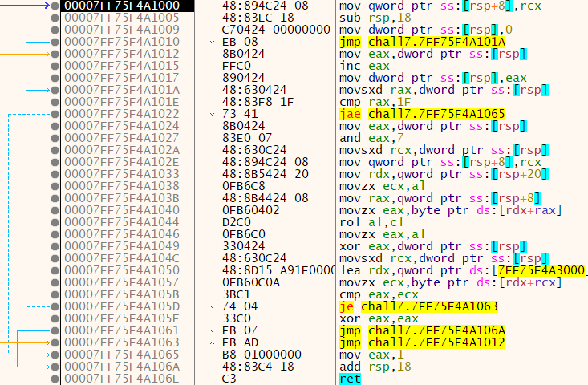Click the cmp eax,ecx instruction
The height and width of the screenshot is (385, 588).
point(379,294)
